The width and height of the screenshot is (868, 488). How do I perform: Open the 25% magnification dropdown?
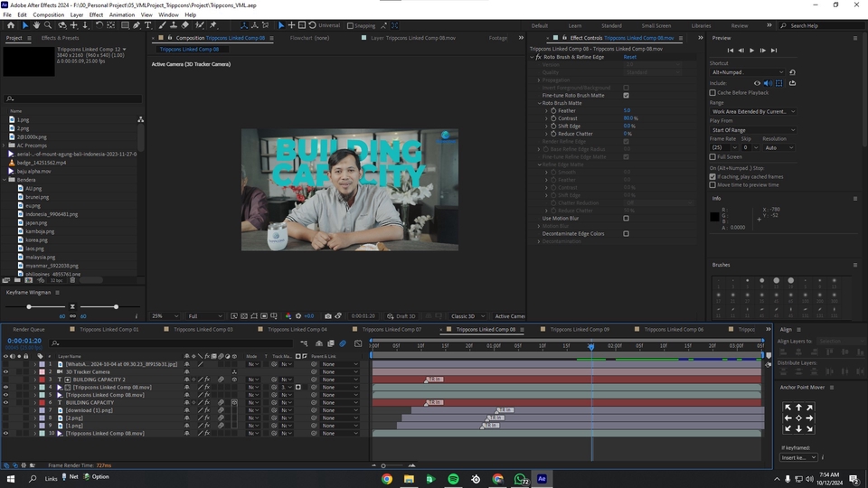(x=165, y=316)
